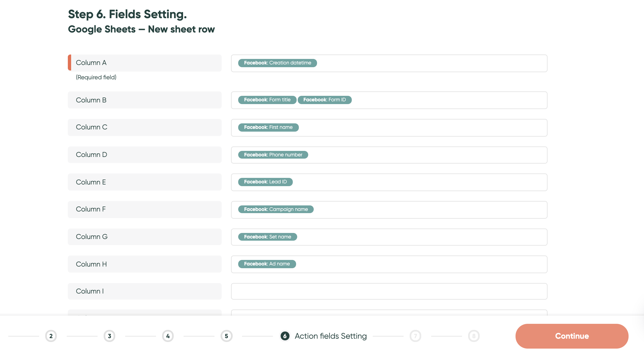Select the Facebook: Form ID tag

(x=324, y=100)
